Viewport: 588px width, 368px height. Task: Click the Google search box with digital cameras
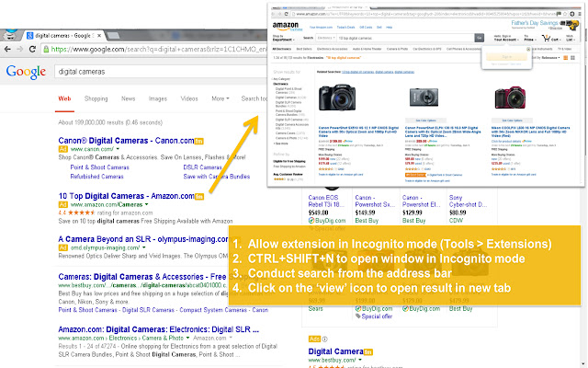(x=162, y=72)
